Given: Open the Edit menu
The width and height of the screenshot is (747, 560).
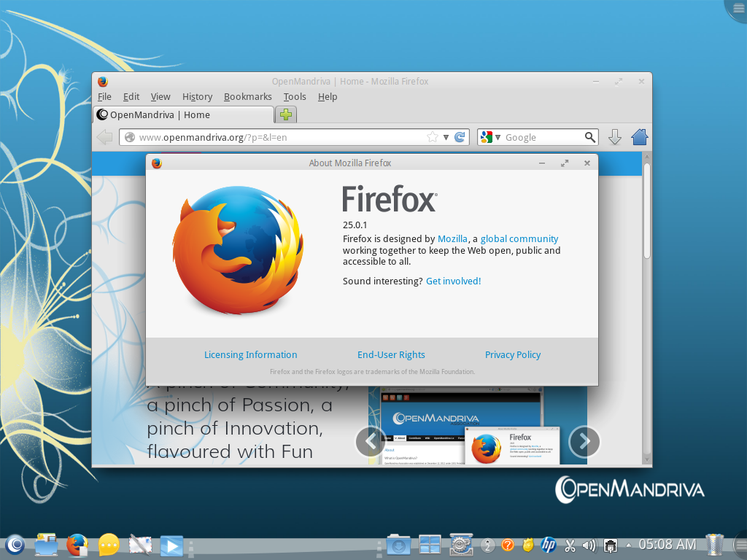Looking at the screenshot, I should [x=131, y=97].
